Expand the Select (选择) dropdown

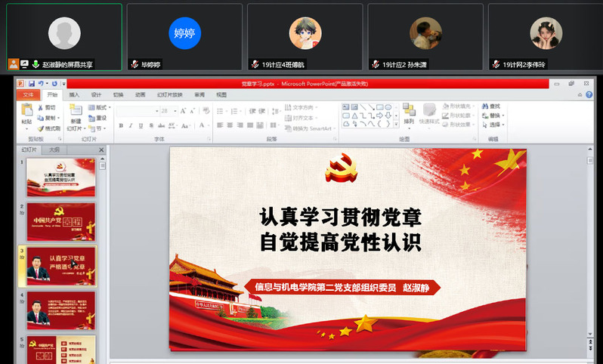click(x=494, y=125)
